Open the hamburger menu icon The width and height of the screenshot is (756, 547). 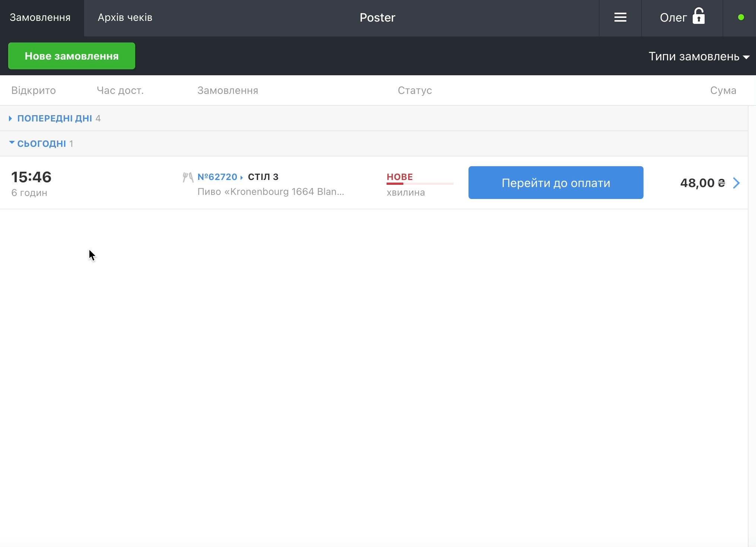(x=620, y=18)
